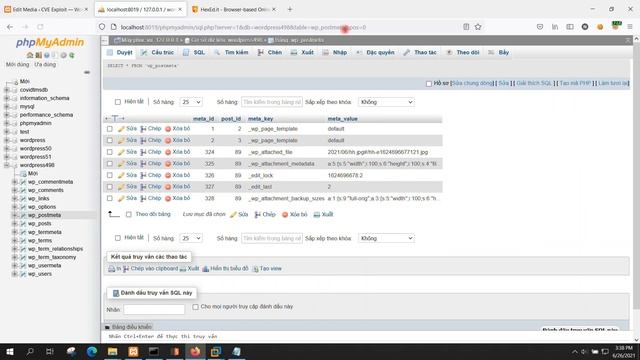Click Tạo mã PHP link
This screenshot has height=360, width=640.
(575, 83)
